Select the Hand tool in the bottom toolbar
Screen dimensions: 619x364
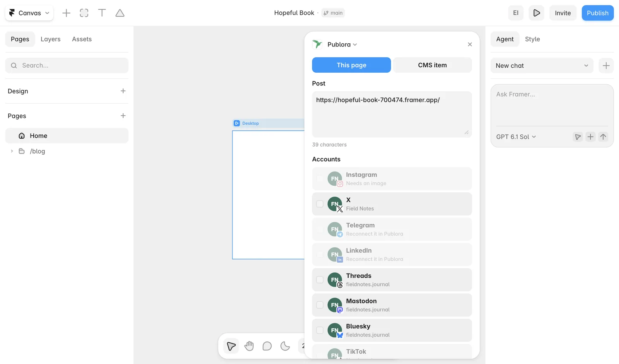(x=249, y=346)
